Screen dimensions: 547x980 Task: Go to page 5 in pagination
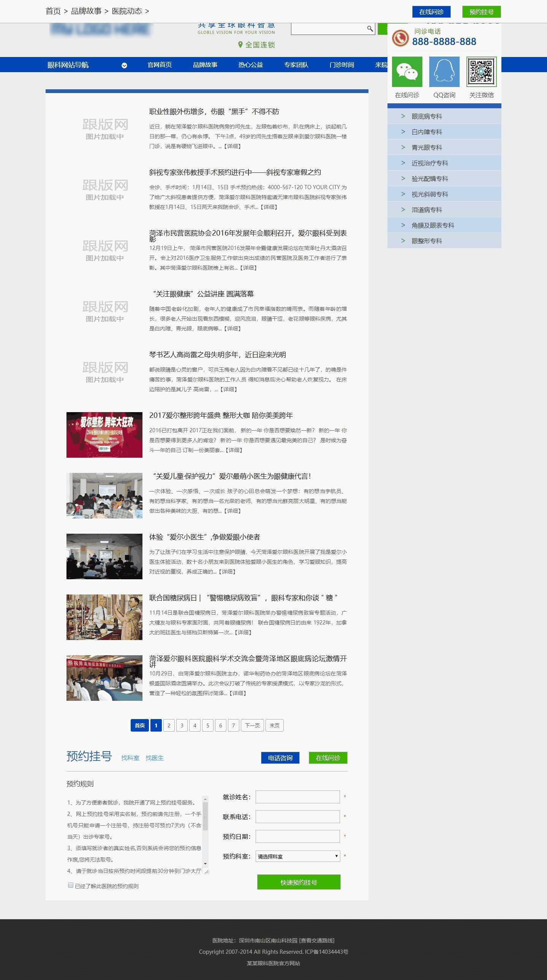(208, 725)
